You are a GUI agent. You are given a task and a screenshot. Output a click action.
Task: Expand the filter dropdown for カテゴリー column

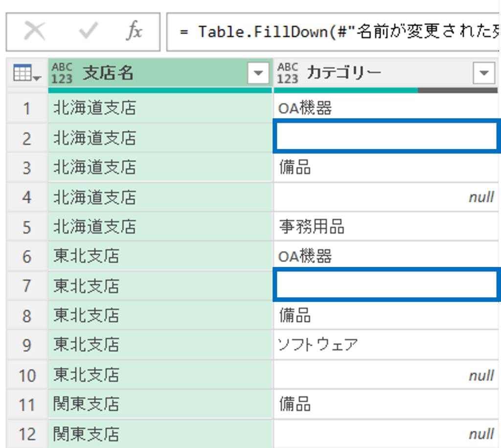coord(484,74)
